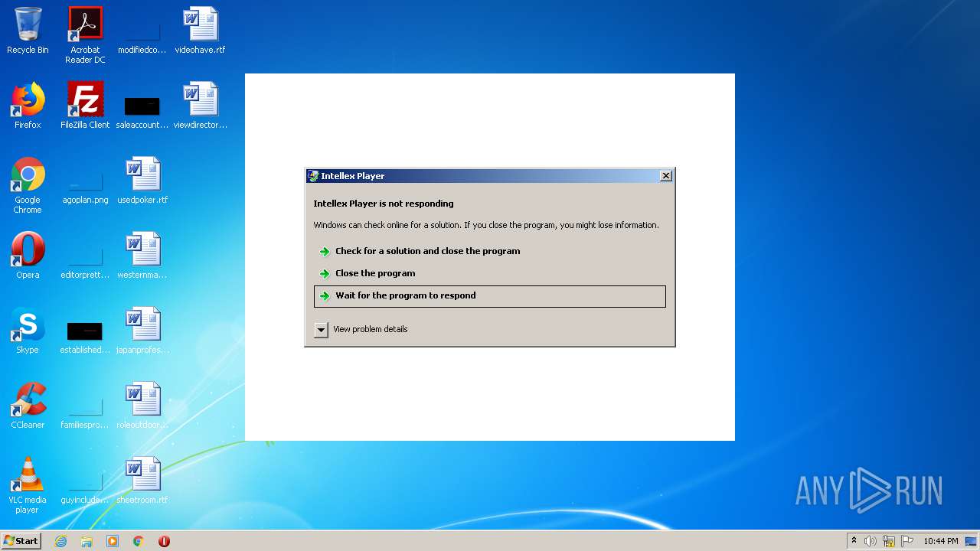This screenshot has height=551, width=980.
Task: Open Windows Media Player taskbar icon
Action: tap(113, 541)
